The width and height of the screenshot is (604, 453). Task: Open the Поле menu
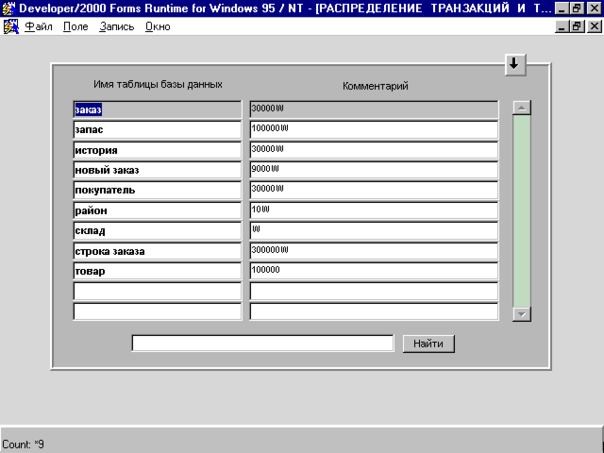(76, 27)
